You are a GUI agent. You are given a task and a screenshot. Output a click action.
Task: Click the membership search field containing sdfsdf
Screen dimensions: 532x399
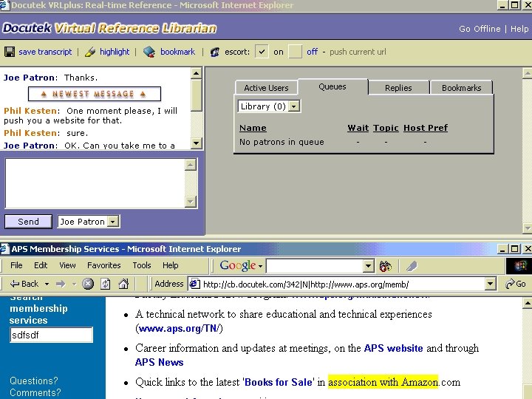[51, 335]
